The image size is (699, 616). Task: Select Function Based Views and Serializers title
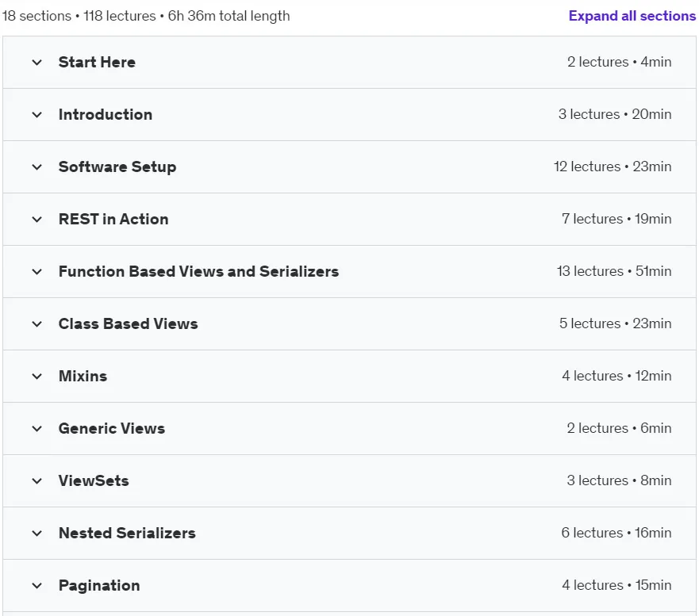198,272
